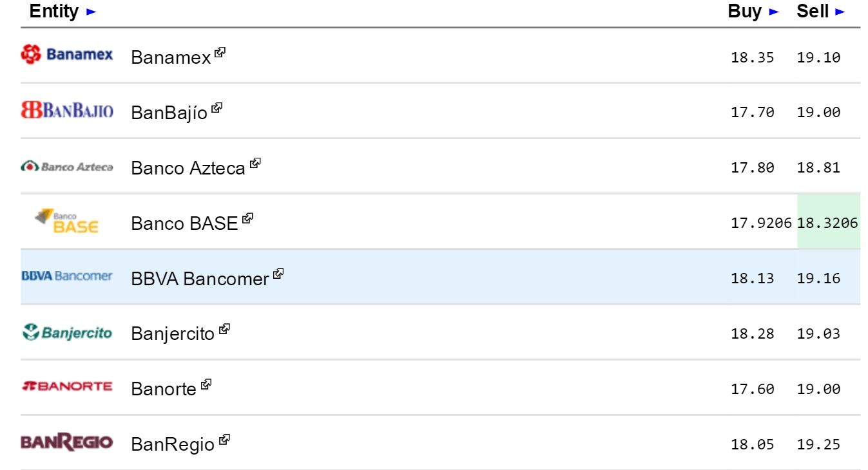868x470 pixels.
Task: Click the Banorte logo image
Action: point(67,387)
